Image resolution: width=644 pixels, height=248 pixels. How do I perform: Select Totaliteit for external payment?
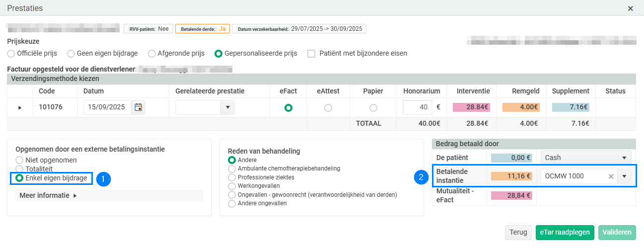19,169
